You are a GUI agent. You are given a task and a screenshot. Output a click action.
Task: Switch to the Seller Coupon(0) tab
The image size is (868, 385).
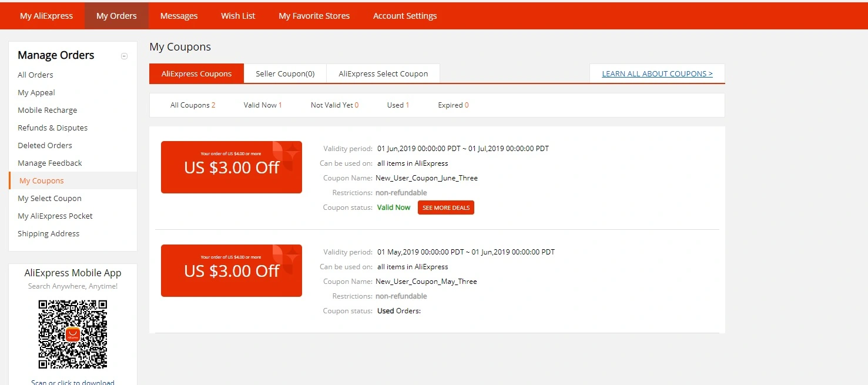pos(285,73)
